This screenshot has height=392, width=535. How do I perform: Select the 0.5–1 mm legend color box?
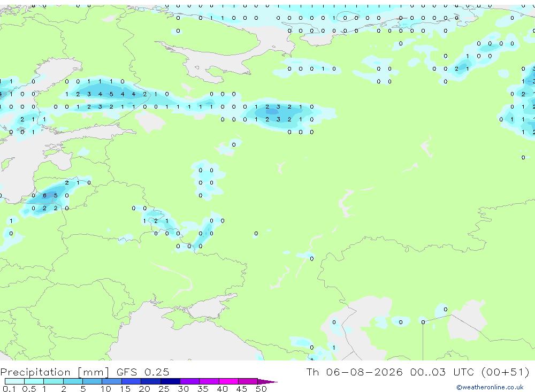pyautogui.click(x=34, y=381)
